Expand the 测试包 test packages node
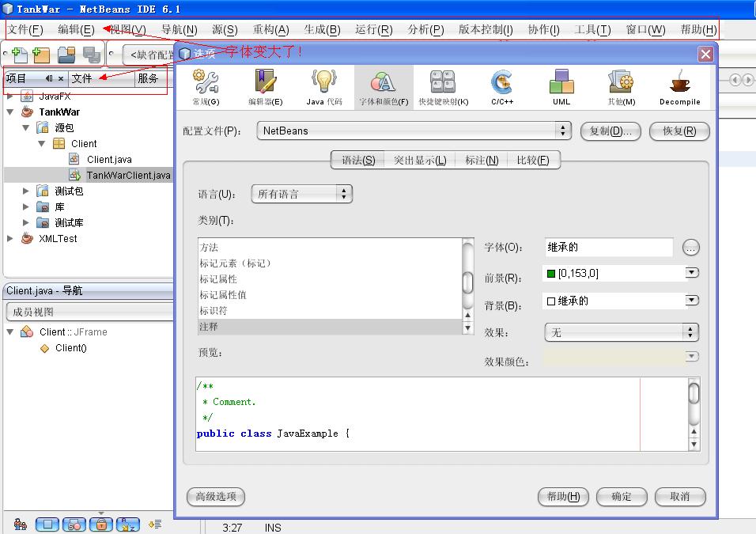 26,191
